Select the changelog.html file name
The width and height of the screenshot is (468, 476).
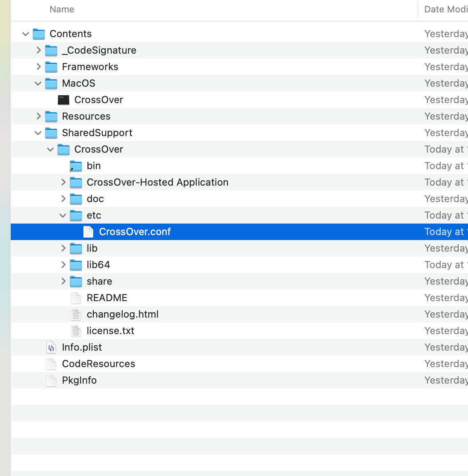coord(123,314)
